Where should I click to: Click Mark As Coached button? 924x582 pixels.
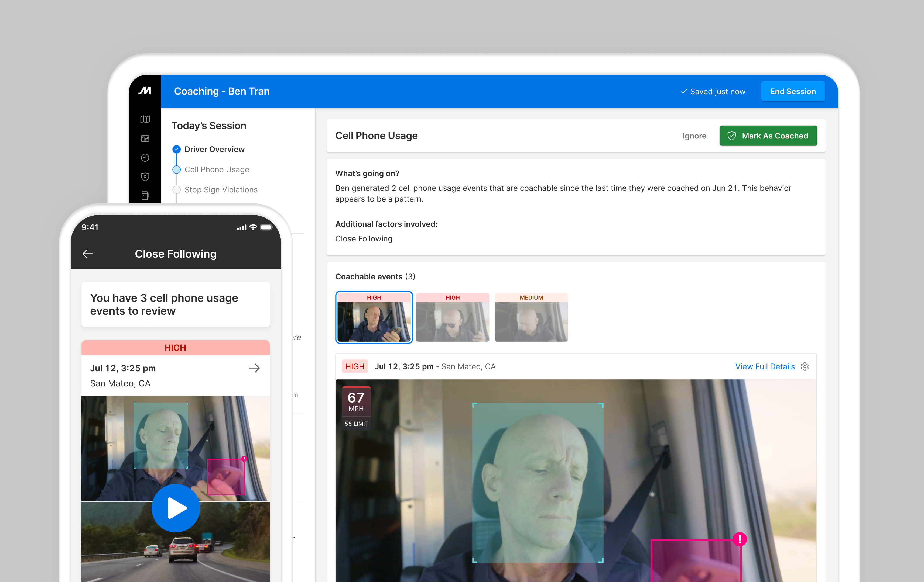pyautogui.click(x=768, y=136)
